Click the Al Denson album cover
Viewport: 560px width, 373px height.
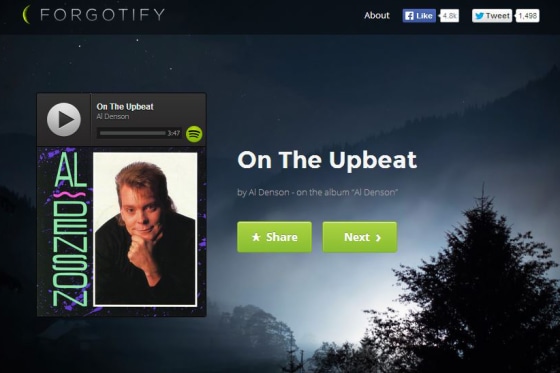point(122,231)
